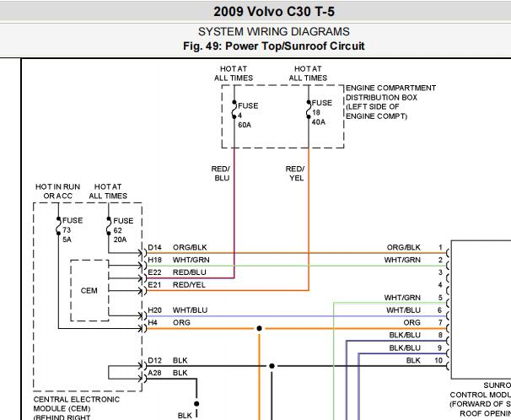Click 'BLK/BLU' label at sunroof pin 9
511x420 pixels.
pos(405,347)
